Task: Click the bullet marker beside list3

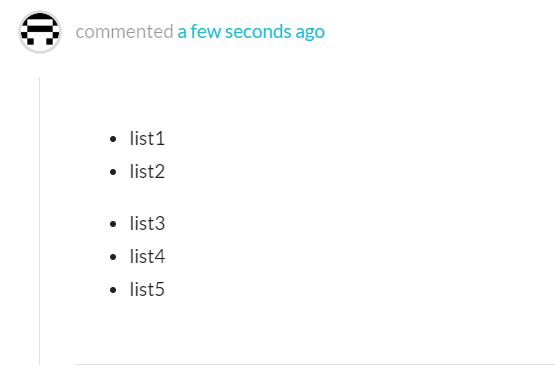Action: point(113,224)
